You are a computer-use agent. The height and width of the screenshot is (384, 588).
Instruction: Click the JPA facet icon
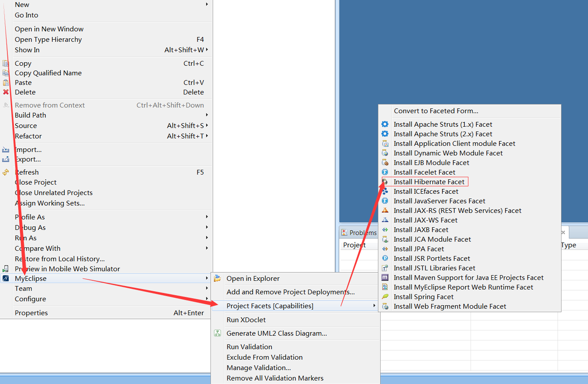[x=385, y=249]
